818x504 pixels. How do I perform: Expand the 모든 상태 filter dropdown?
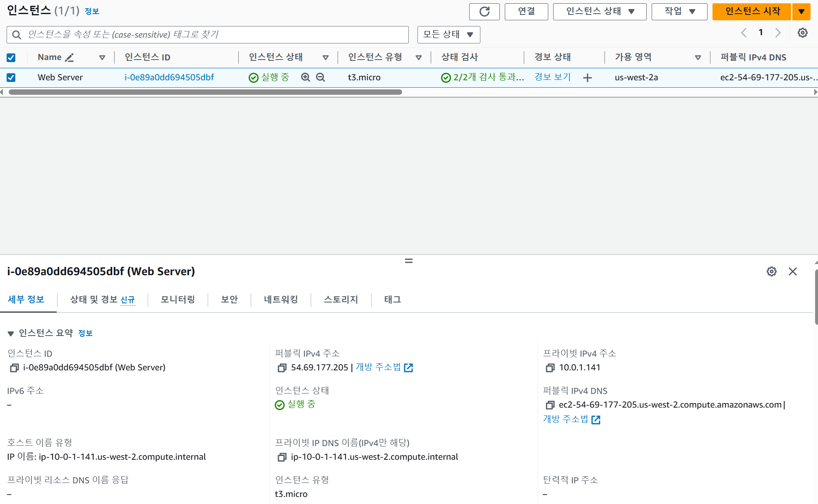coord(449,35)
